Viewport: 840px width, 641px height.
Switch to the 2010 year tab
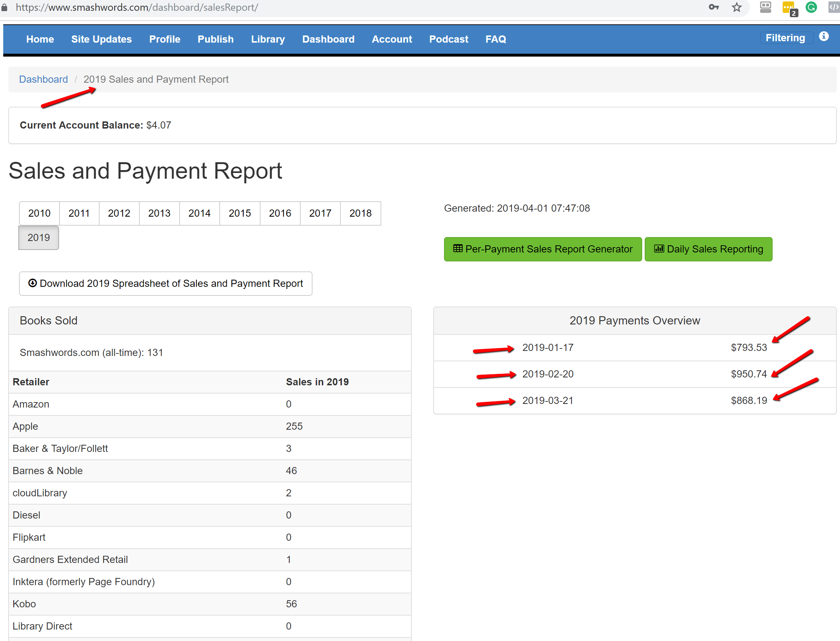tap(39, 213)
